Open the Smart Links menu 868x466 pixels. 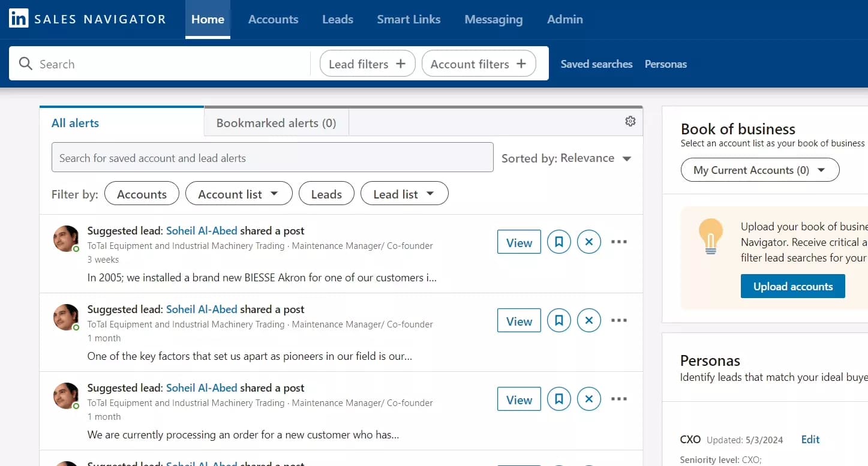pos(409,19)
